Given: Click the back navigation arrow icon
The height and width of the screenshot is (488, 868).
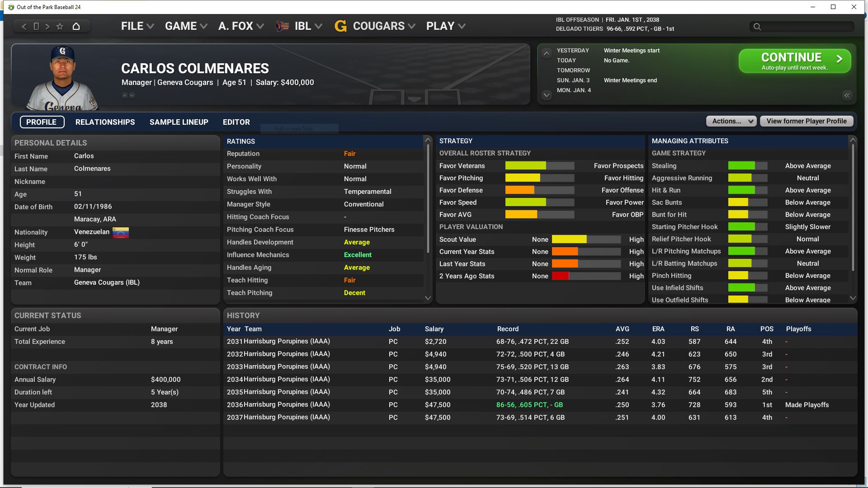Looking at the screenshot, I should tap(24, 26).
